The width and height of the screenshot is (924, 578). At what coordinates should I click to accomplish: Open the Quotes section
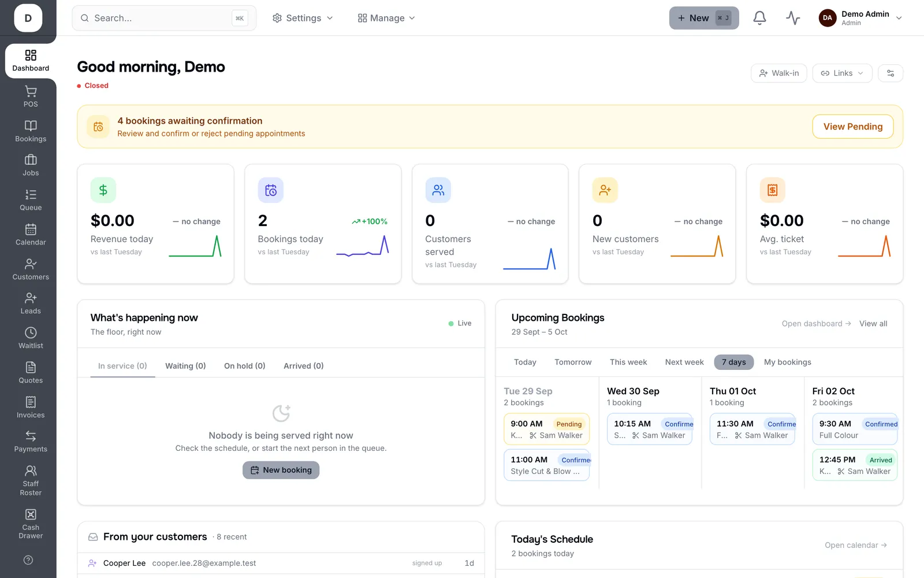31,373
